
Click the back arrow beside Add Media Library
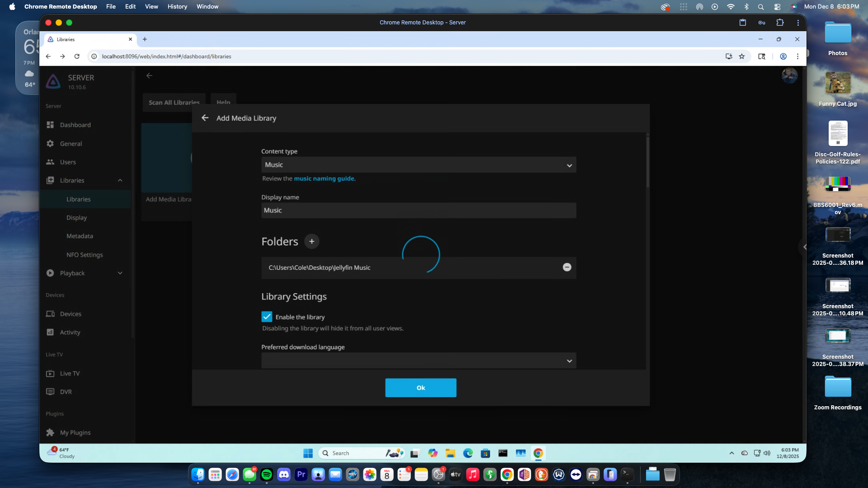(x=205, y=118)
